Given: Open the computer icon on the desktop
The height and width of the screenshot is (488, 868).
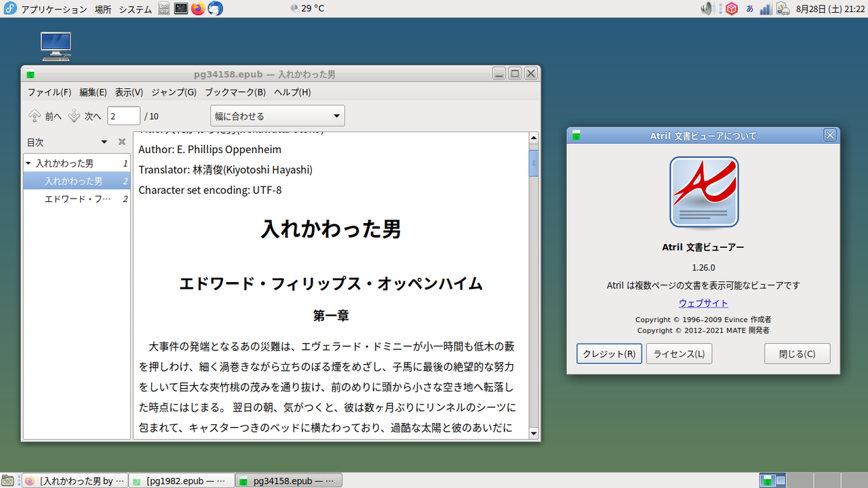Looking at the screenshot, I should pyautogui.click(x=56, y=46).
